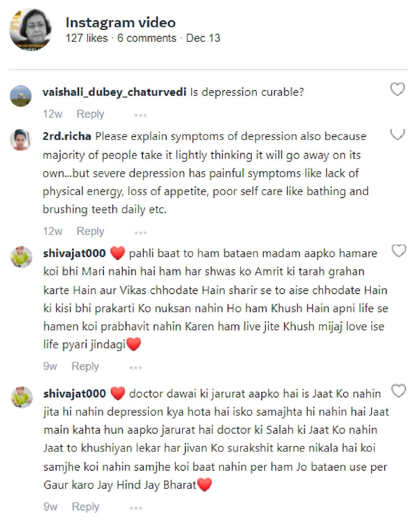Open shivajat000 username in the first comment
Image resolution: width=420 pixels, height=521 pixels.
click(x=75, y=253)
